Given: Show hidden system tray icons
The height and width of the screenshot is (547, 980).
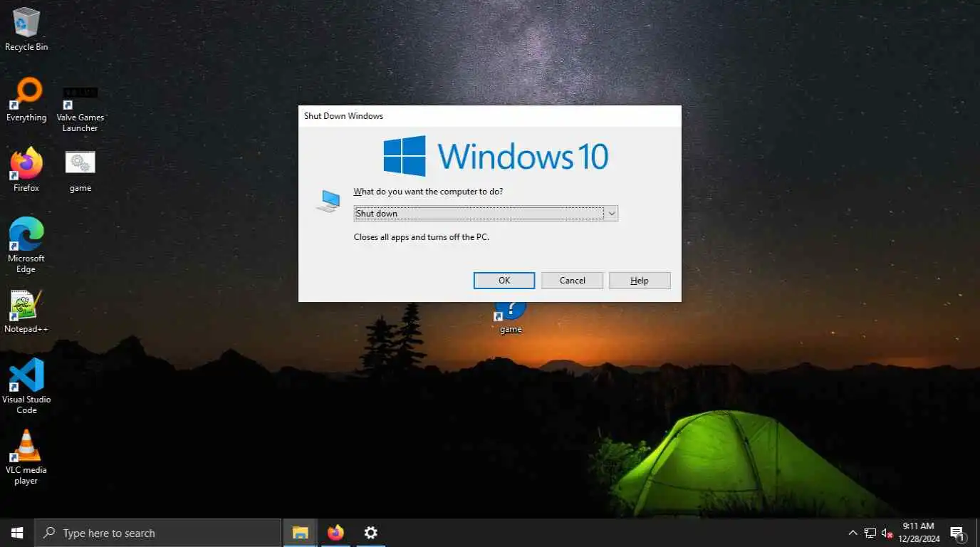Looking at the screenshot, I should click(853, 533).
